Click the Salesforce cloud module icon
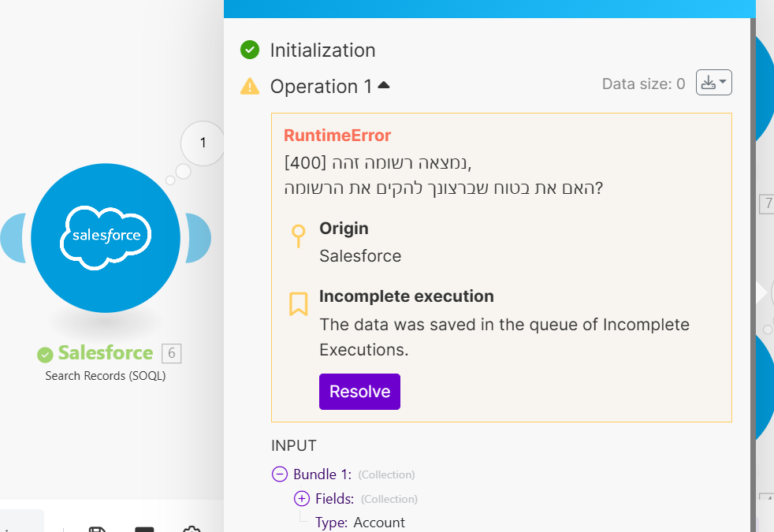The image size is (774, 532). (106, 236)
